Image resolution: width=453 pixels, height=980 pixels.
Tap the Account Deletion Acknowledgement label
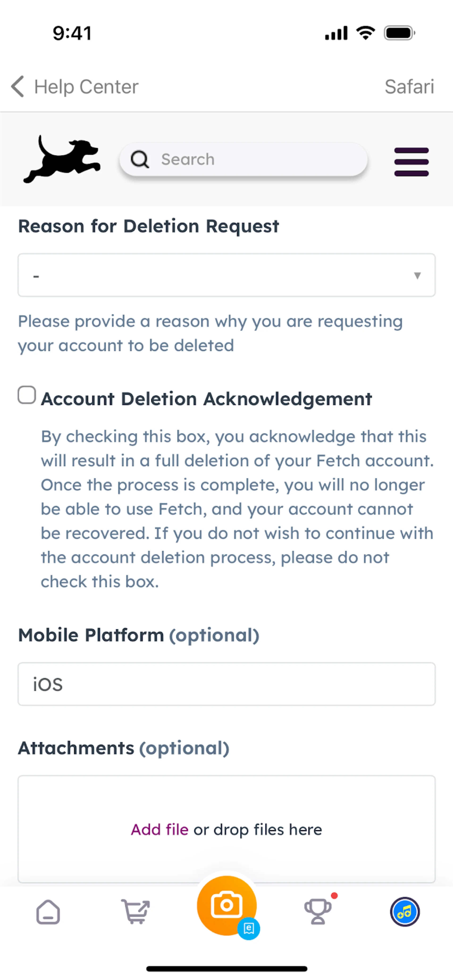point(206,399)
